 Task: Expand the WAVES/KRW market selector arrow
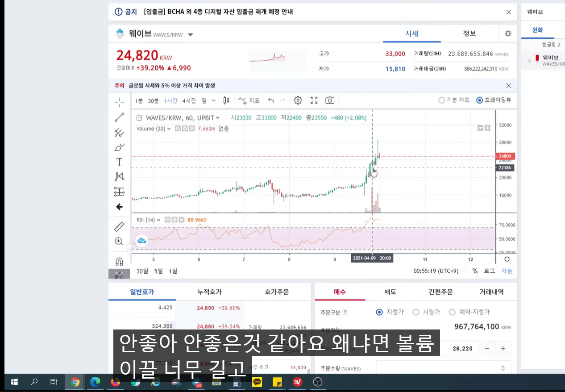[191, 35]
